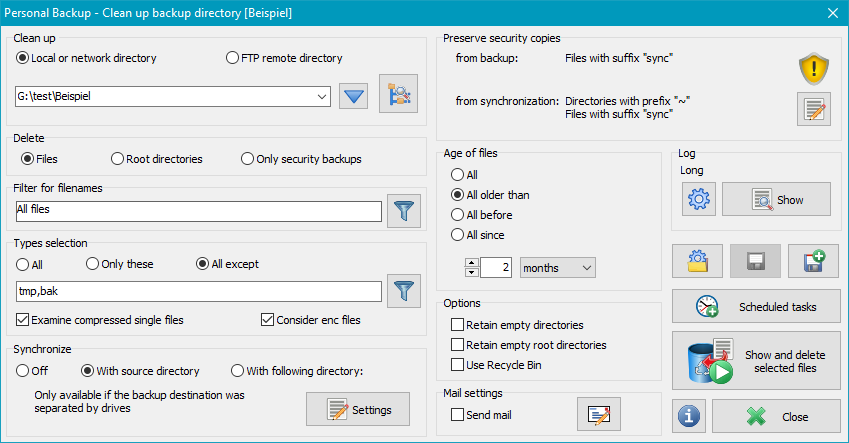Enable Use Recycle Bin
The width and height of the screenshot is (849, 443).
click(x=497, y=365)
